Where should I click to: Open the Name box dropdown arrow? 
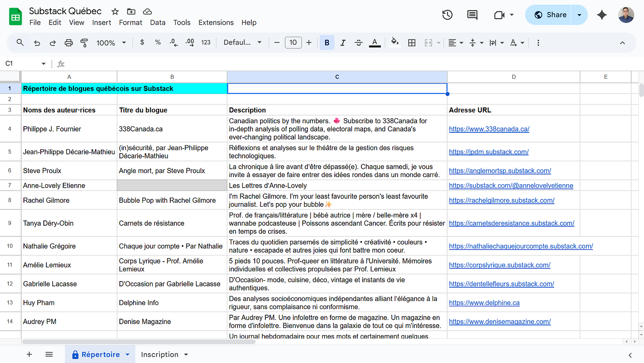click(x=43, y=64)
